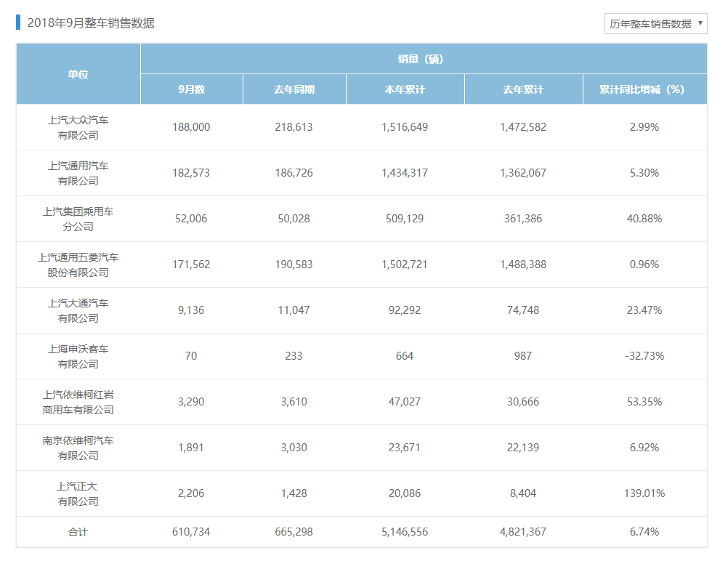Click the 53.35% cell

coord(644,402)
